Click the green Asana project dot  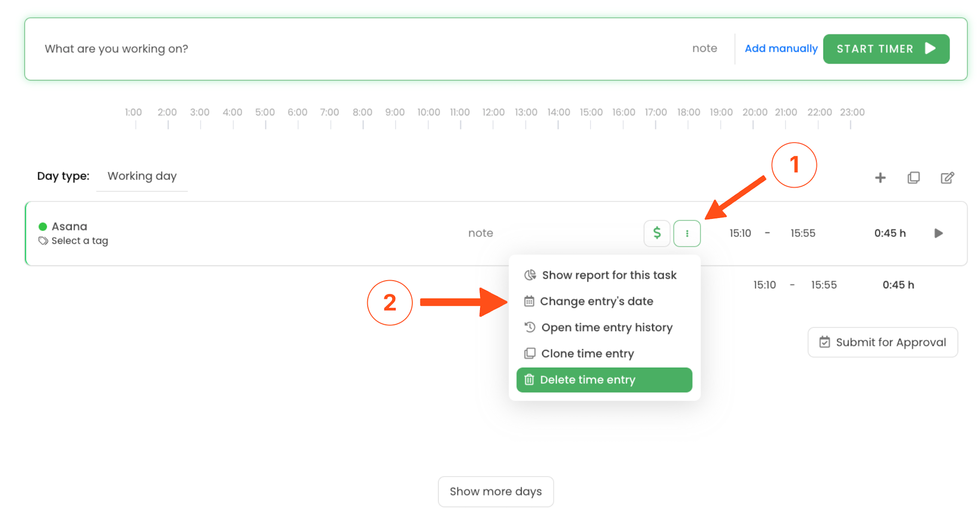[x=42, y=227]
